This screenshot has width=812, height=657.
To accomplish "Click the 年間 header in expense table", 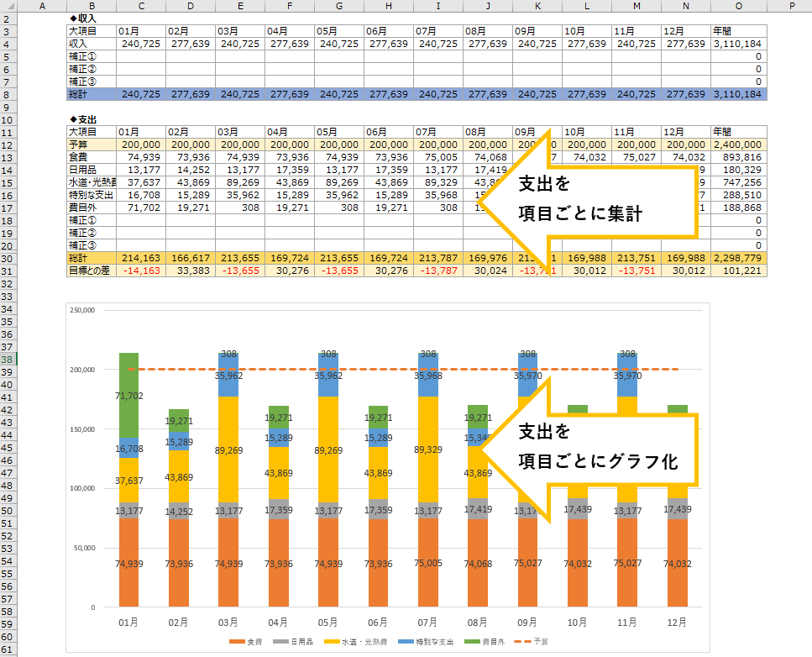I will pos(738,132).
